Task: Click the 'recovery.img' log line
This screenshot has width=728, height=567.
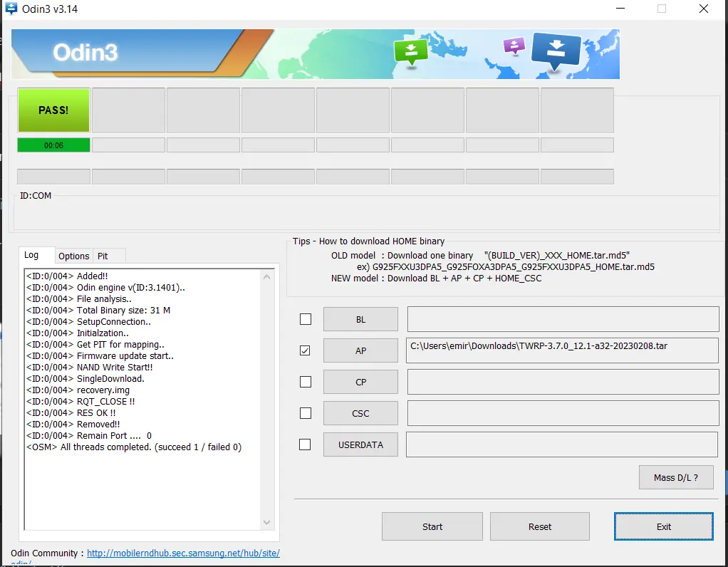Action: tap(78, 390)
